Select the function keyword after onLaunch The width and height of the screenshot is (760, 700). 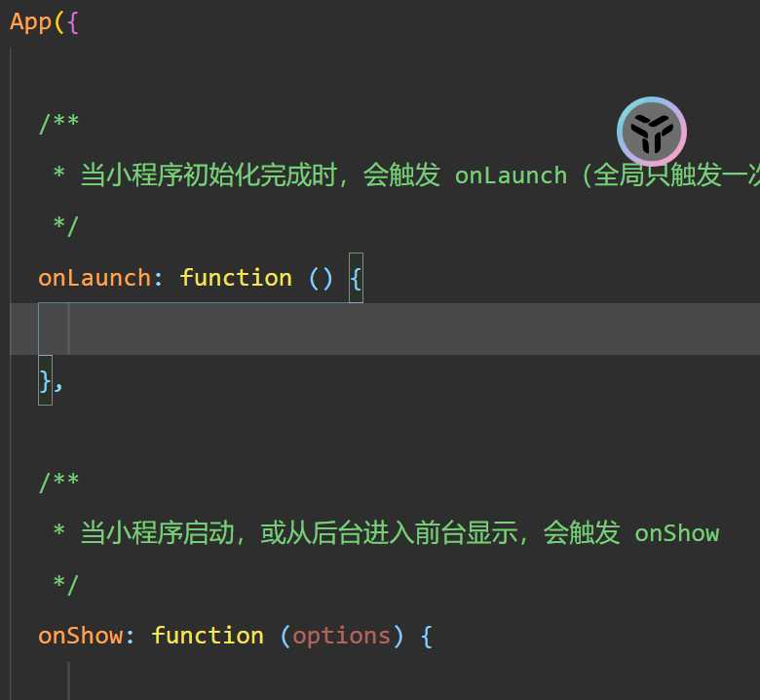pos(236,279)
